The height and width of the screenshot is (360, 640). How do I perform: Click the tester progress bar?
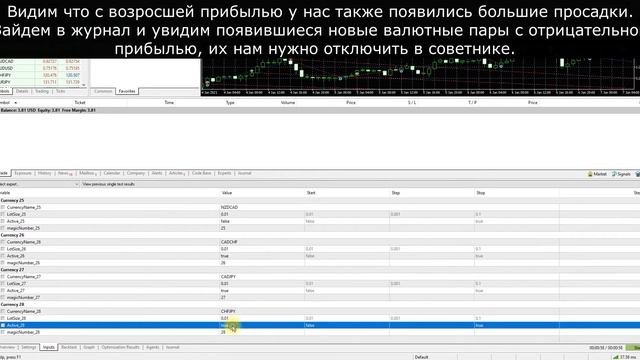(633, 348)
